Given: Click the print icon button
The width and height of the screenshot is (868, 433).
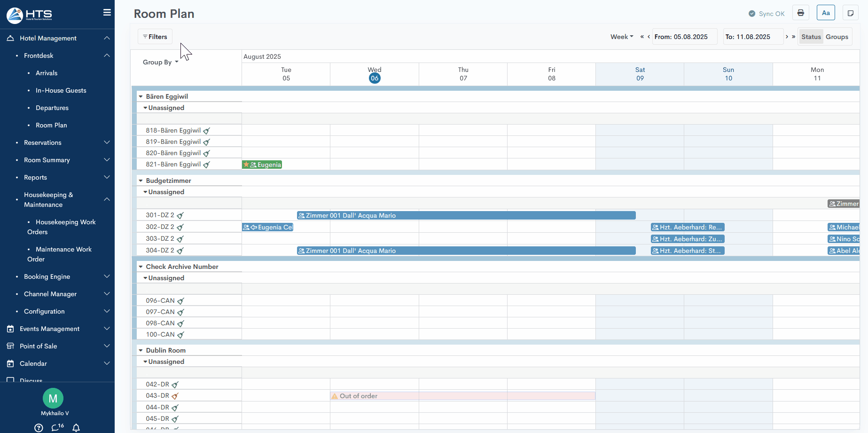Looking at the screenshot, I should point(801,13).
